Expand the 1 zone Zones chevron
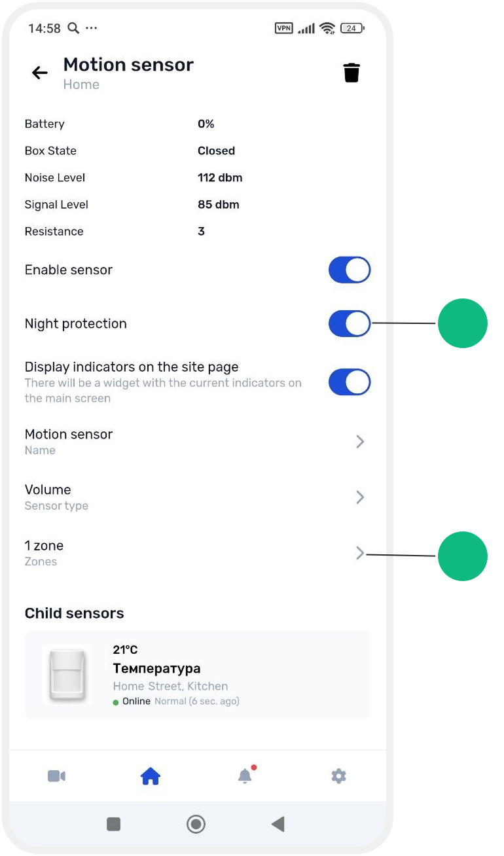 pos(360,554)
